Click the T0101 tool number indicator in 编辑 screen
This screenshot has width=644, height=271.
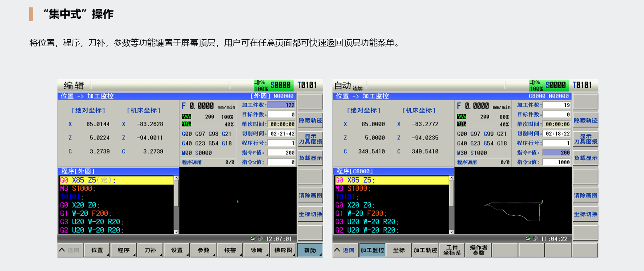(x=307, y=85)
